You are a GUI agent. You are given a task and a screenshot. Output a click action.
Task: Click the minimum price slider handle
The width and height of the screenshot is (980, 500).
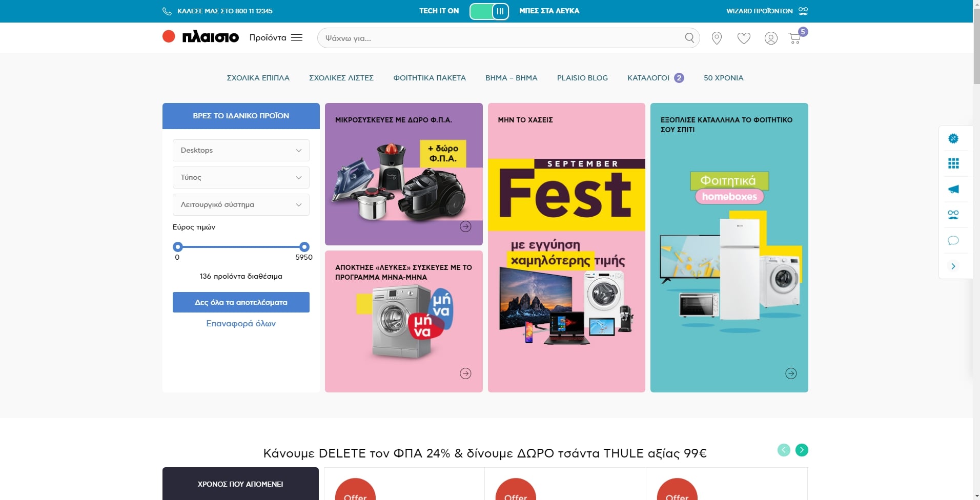[177, 246]
